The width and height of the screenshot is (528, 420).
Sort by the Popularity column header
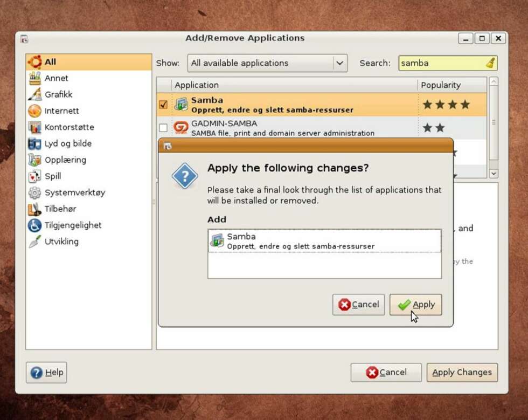pos(452,85)
